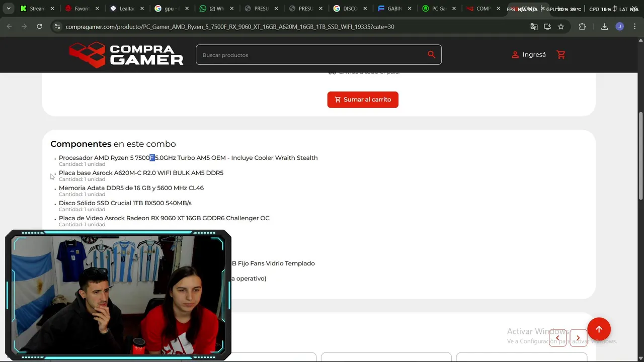
Task: Click the carousel previous arrow
Action: coord(557,338)
